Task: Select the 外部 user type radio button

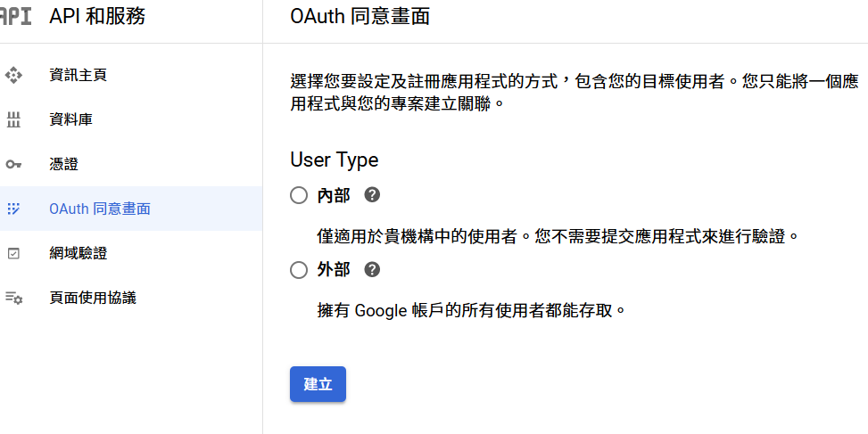Action: [299, 270]
